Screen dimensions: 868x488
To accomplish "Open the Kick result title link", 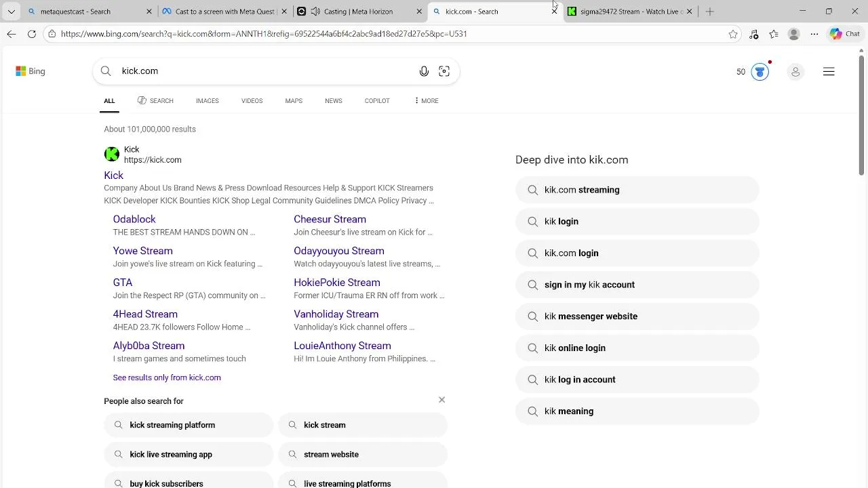I will (x=113, y=176).
